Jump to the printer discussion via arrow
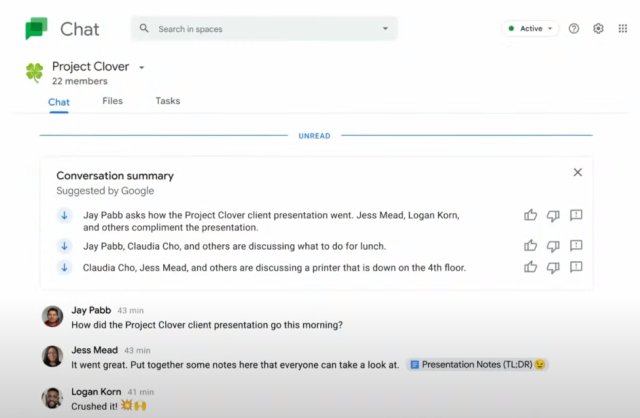Viewport: 640px width, 418px height. pyautogui.click(x=64, y=267)
